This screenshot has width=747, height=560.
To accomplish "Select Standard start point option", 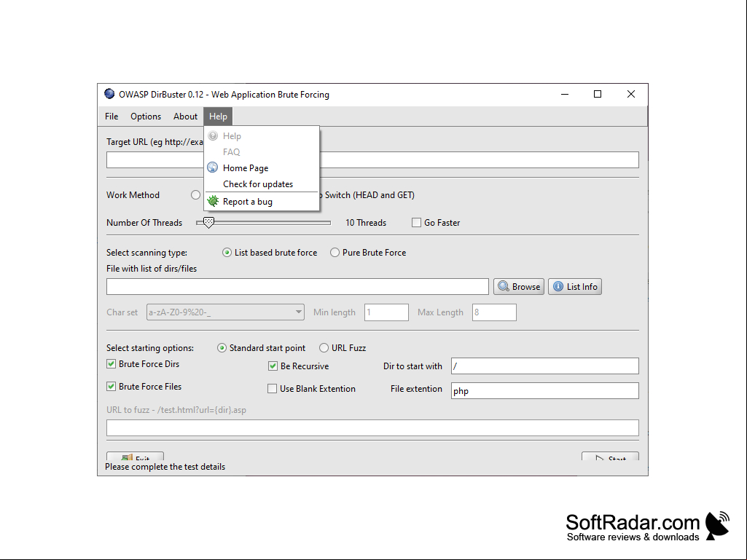I will point(222,348).
